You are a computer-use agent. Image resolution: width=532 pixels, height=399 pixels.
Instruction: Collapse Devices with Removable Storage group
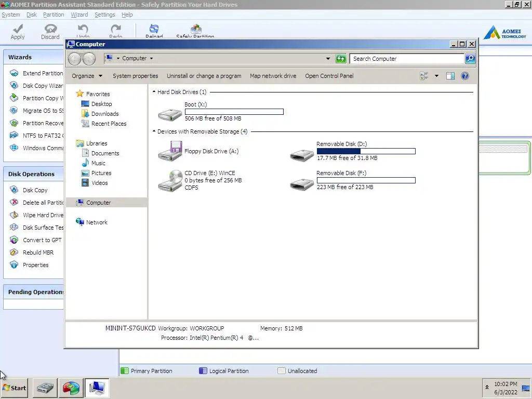point(154,131)
